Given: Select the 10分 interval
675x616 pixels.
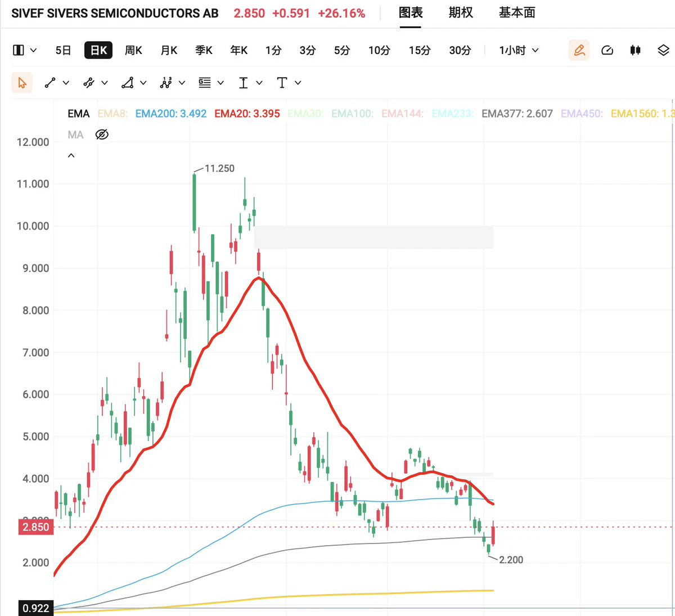Looking at the screenshot, I should (x=379, y=50).
